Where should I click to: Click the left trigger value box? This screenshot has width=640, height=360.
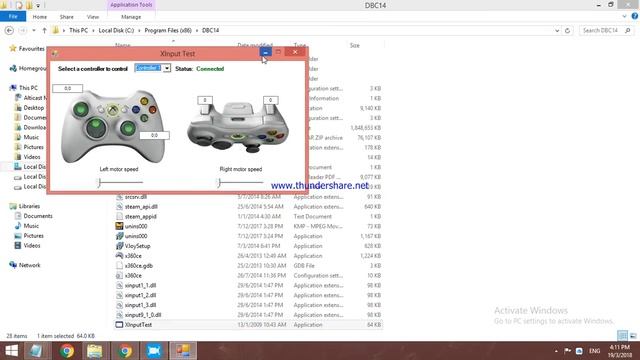pyautogui.click(x=205, y=100)
